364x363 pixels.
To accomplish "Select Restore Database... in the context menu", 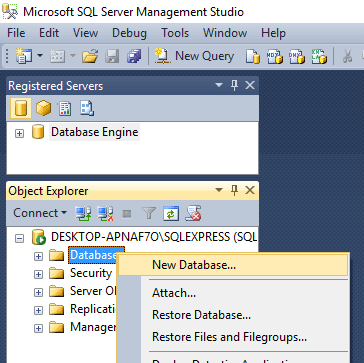I will tap(201, 315).
